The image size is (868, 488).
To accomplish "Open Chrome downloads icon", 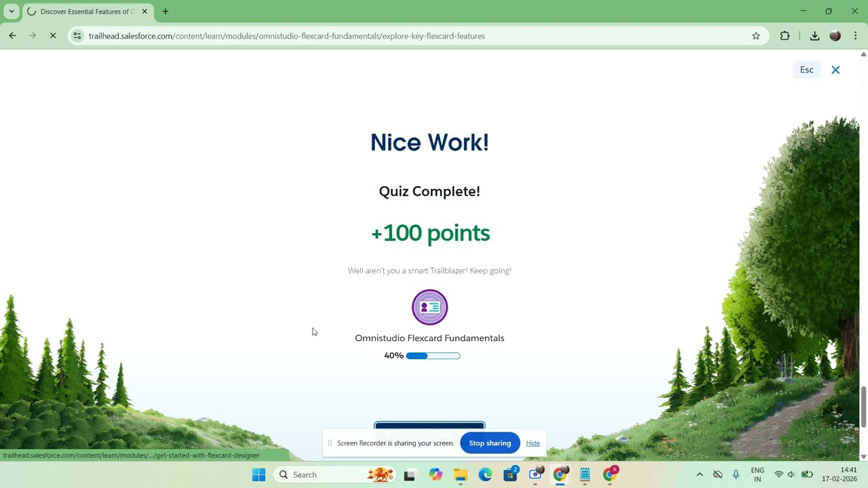I will coord(814,36).
